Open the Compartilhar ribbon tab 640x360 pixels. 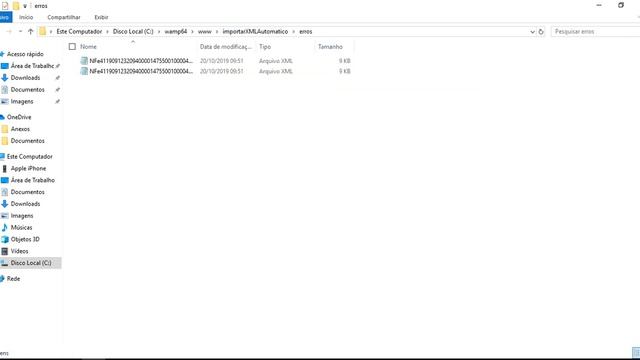[x=64, y=17]
